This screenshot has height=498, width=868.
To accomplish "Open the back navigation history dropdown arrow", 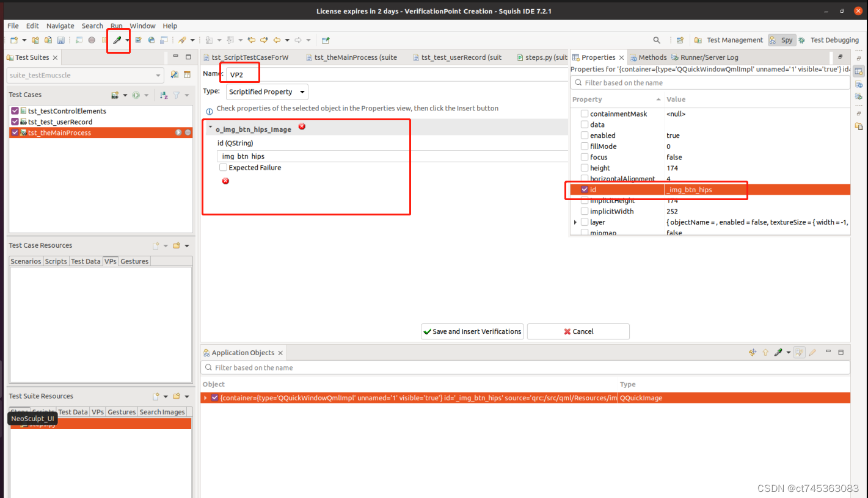I will [x=287, y=40].
